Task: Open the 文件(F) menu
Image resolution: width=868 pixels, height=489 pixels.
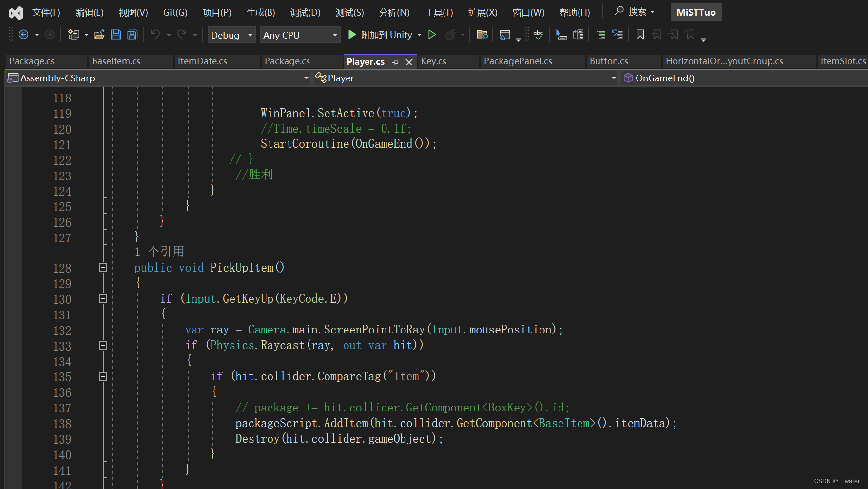Action: [x=46, y=13]
